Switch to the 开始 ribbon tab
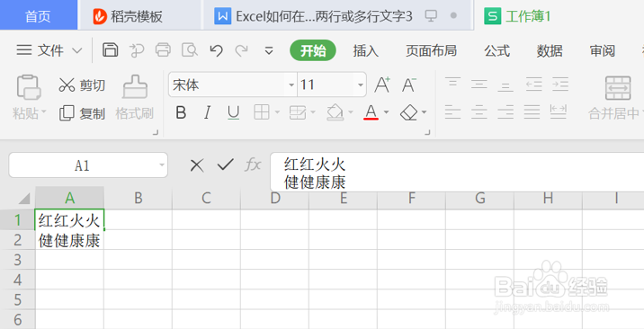 313,51
